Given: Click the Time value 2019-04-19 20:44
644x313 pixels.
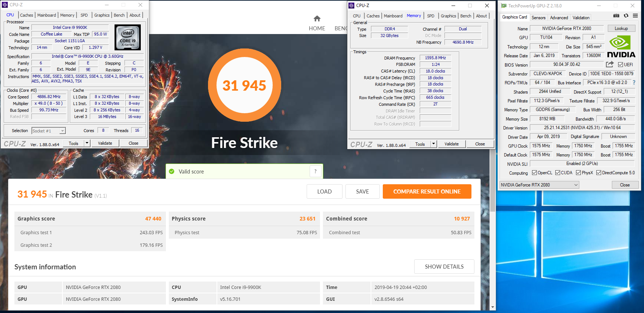Looking at the screenshot, I should [x=401, y=287].
